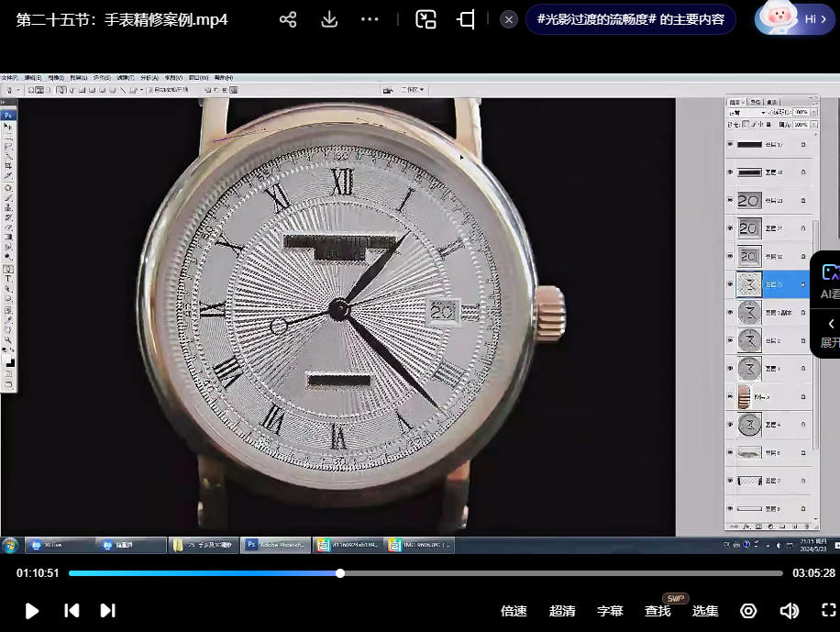
Task: Open the 字幕 subtitle menu
Action: pyautogui.click(x=610, y=611)
